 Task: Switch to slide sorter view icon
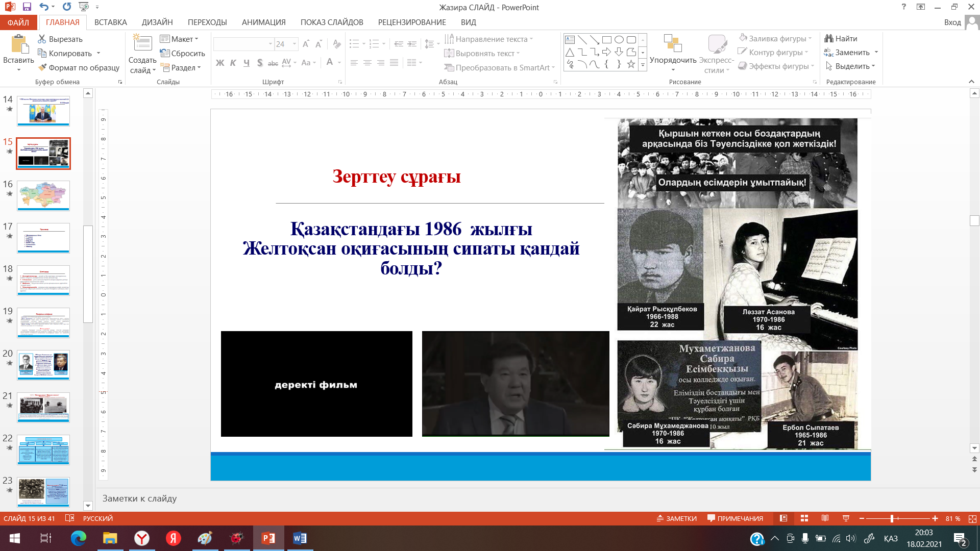(804, 518)
